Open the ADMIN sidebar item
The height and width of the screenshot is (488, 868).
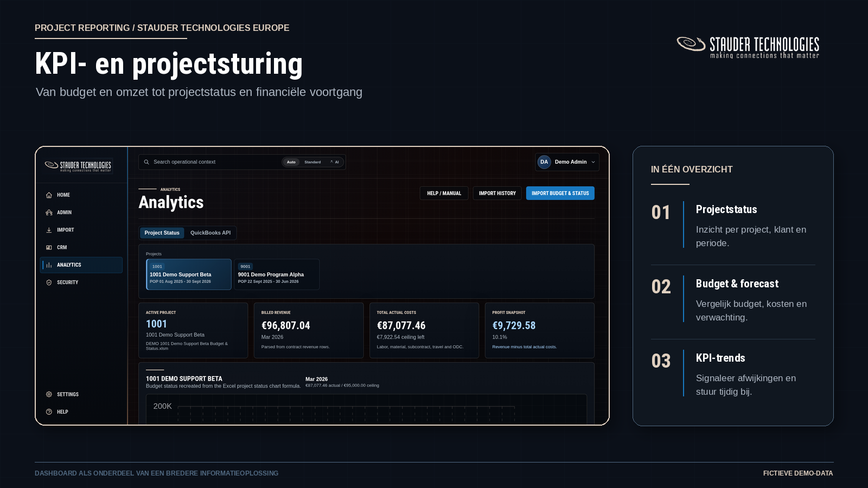coord(81,213)
